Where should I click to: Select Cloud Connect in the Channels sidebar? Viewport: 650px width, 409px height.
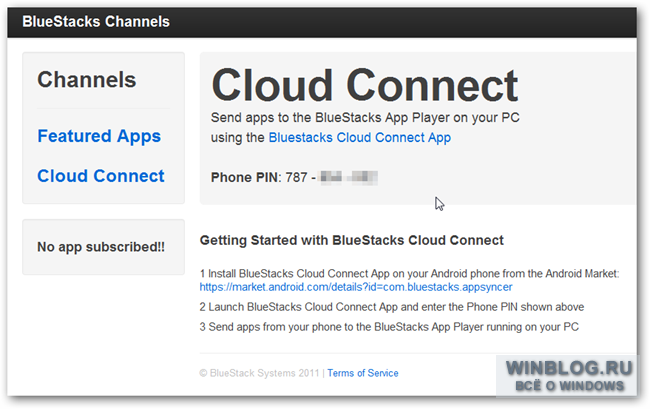coord(101,176)
